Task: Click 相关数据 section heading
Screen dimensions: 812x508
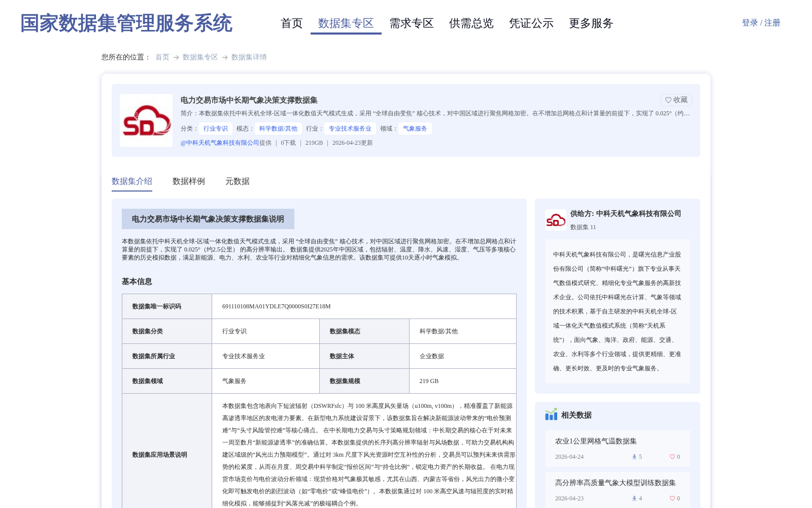Action: [x=577, y=415]
